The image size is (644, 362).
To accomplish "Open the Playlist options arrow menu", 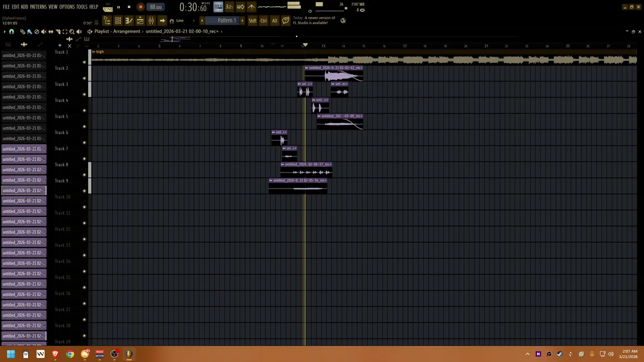I will (x=5, y=32).
